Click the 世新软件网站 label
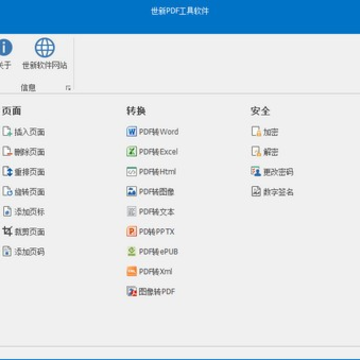This screenshot has width=360, height=360. pyautogui.click(x=45, y=65)
